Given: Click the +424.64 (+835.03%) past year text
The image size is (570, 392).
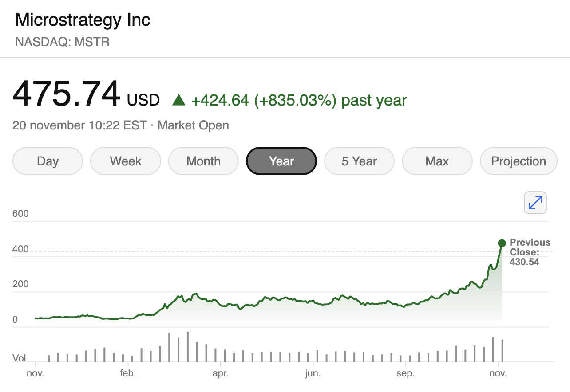Looking at the screenshot, I should (299, 100).
